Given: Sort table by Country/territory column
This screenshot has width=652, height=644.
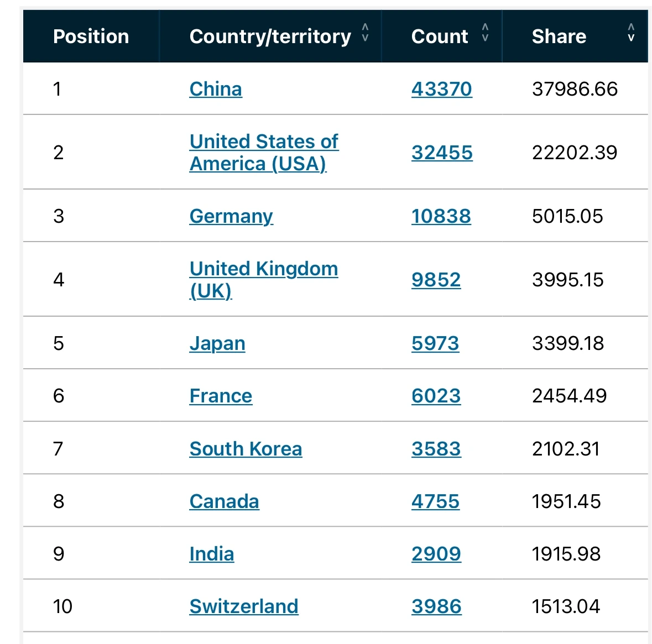Looking at the screenshot, I should coord(365,33).
